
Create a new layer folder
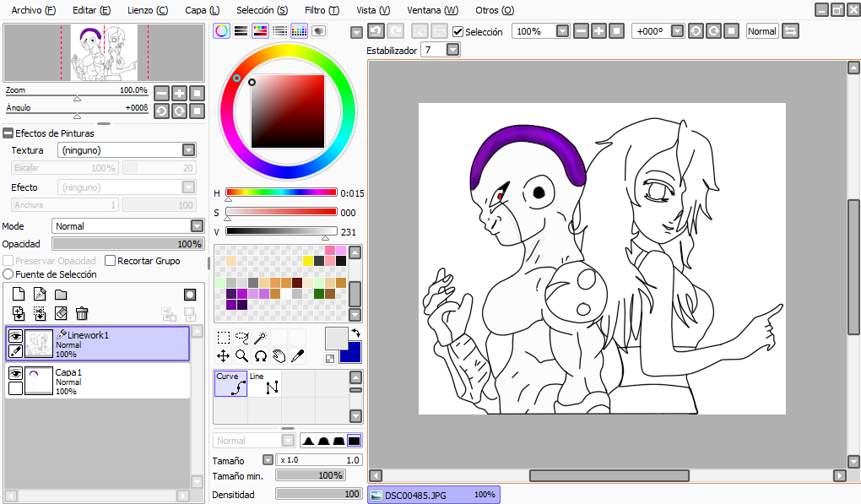[x=61, y=295]
